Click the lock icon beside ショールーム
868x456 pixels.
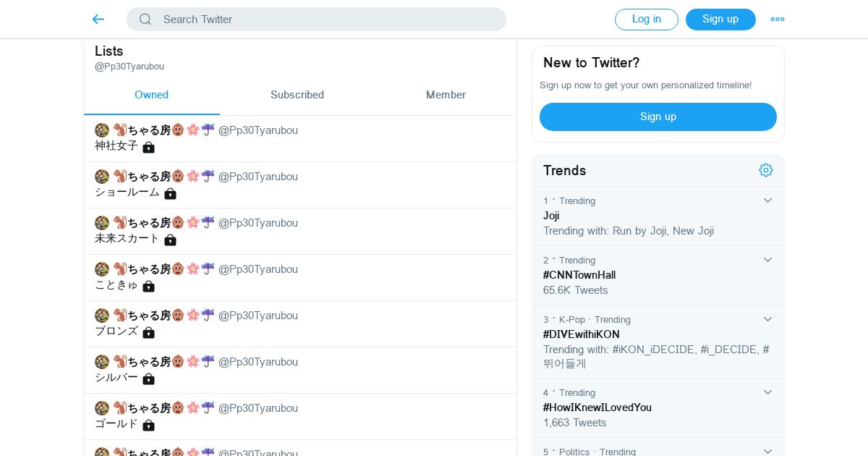[170, 193]
